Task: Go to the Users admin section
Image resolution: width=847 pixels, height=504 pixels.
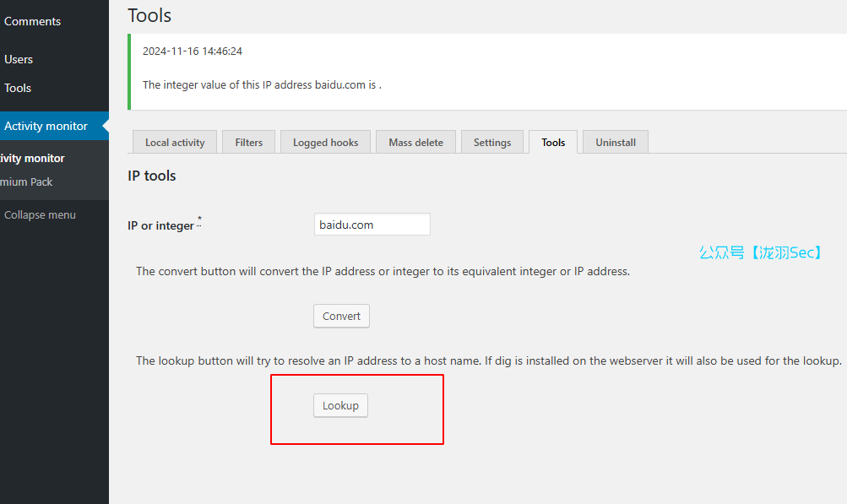Action: coord(19,59)
